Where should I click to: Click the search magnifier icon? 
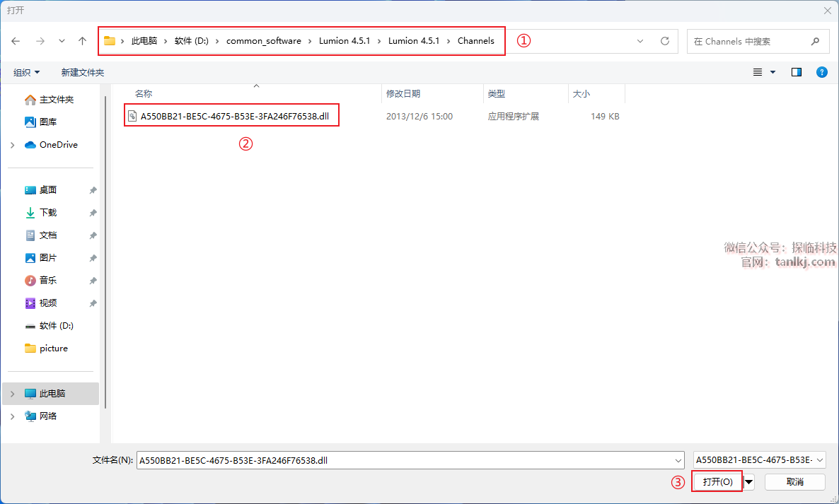[x=816, y=41]
